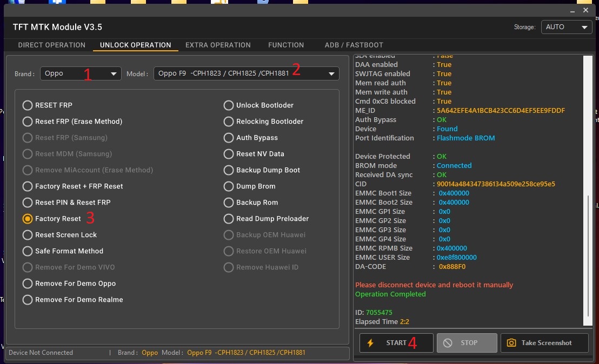Select the Factory Reset radio button

click(x=28, y=219)
